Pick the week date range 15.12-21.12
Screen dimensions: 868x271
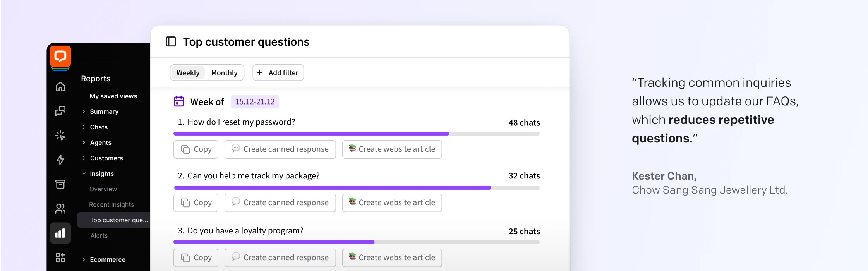point(255,102)
